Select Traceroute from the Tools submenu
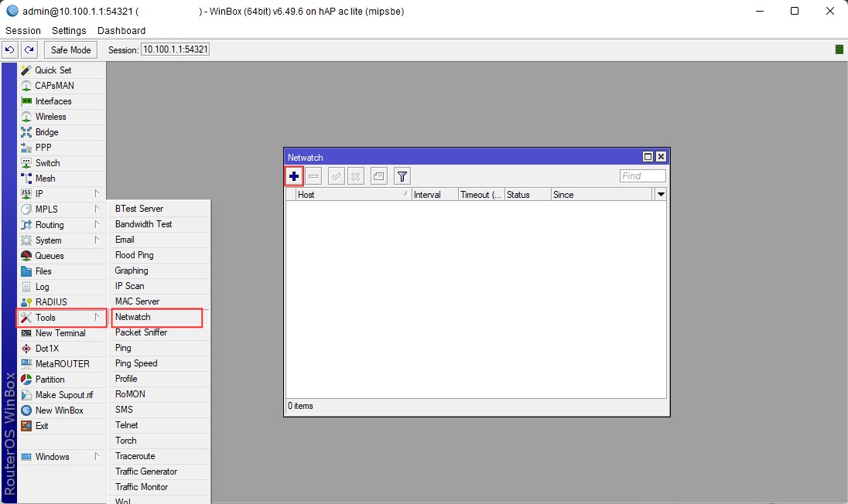This screenshot has width=848, height=504. click(135, 456)
